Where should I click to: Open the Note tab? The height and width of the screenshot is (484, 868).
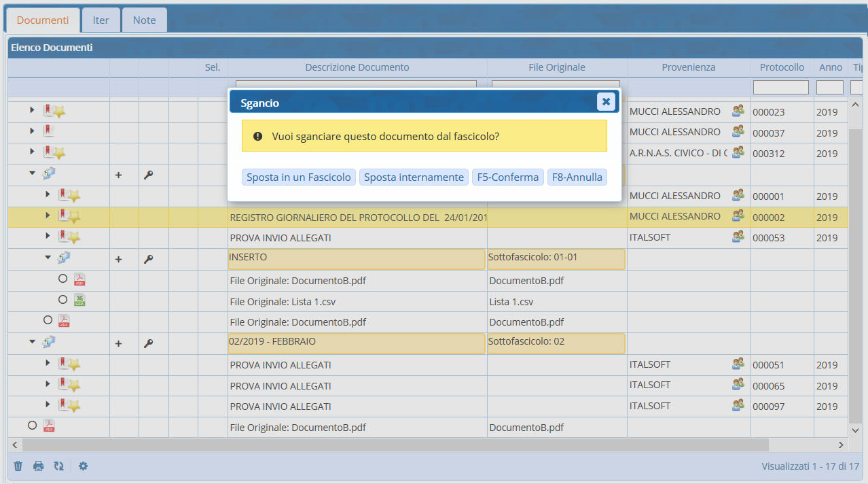coord(144,20)
